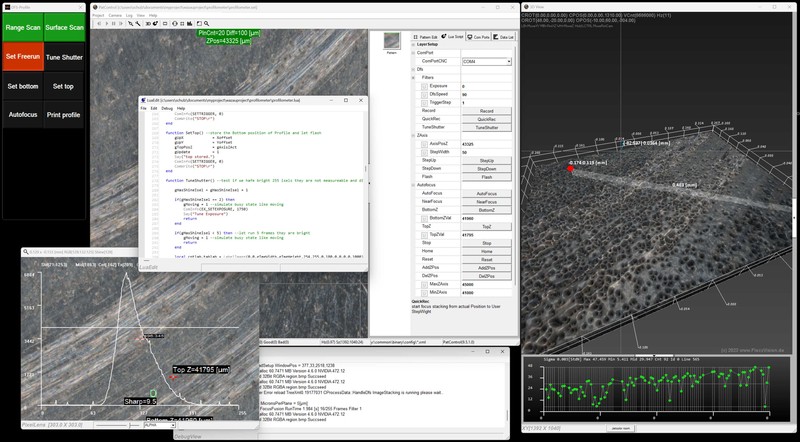This screenshot has height=442, width=800.
Task: Click the wrench tool toolbar icon
Action: (137, 24)
